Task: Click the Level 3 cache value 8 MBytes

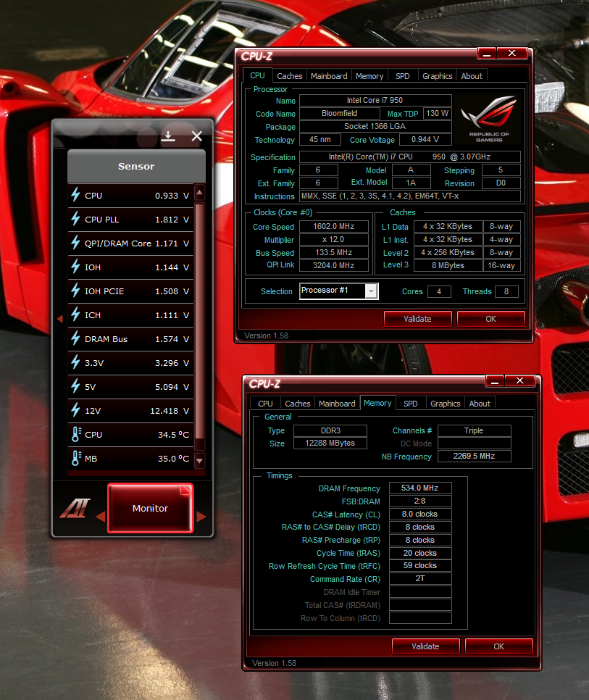Action: coord(448,265)
